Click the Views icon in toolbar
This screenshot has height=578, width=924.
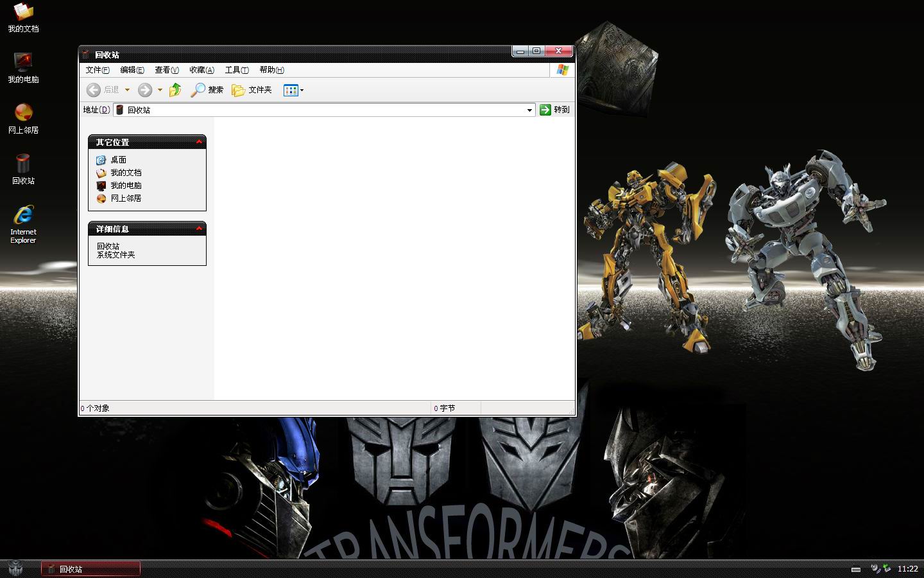[x=291, y=90]
